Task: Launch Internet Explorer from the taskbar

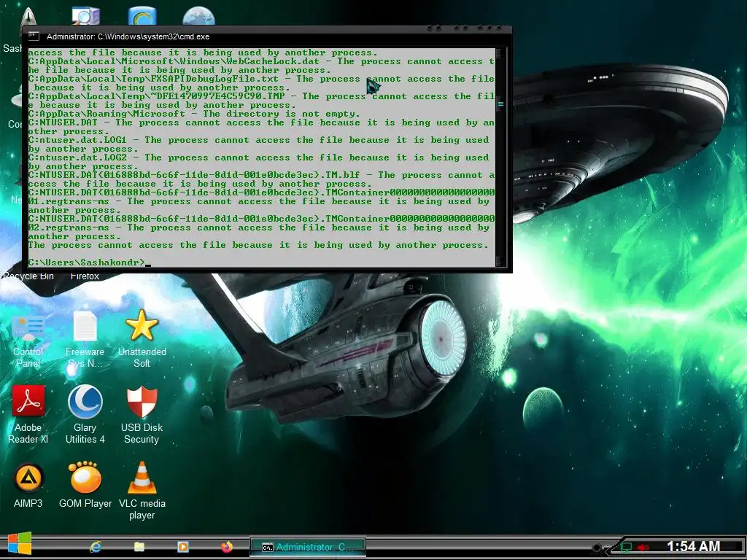Action: click(x=96, y=547)
